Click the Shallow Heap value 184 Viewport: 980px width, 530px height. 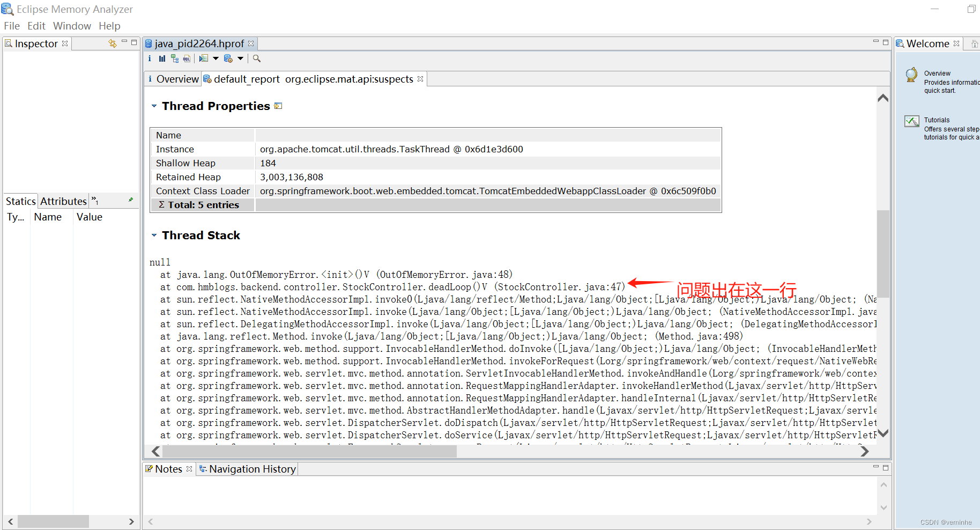[268, 163]
